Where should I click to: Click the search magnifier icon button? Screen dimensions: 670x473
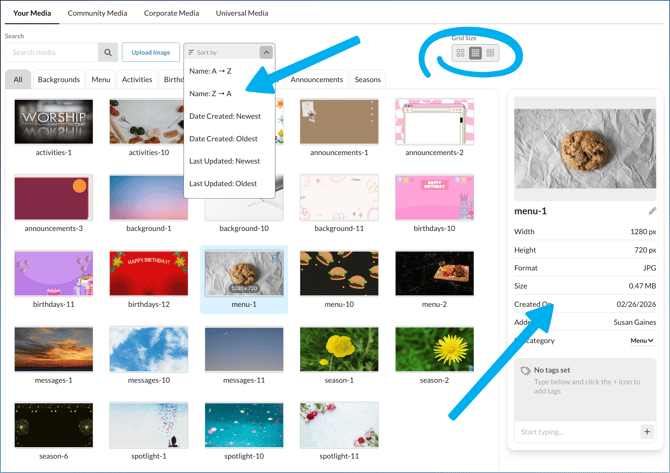[107, 52]
